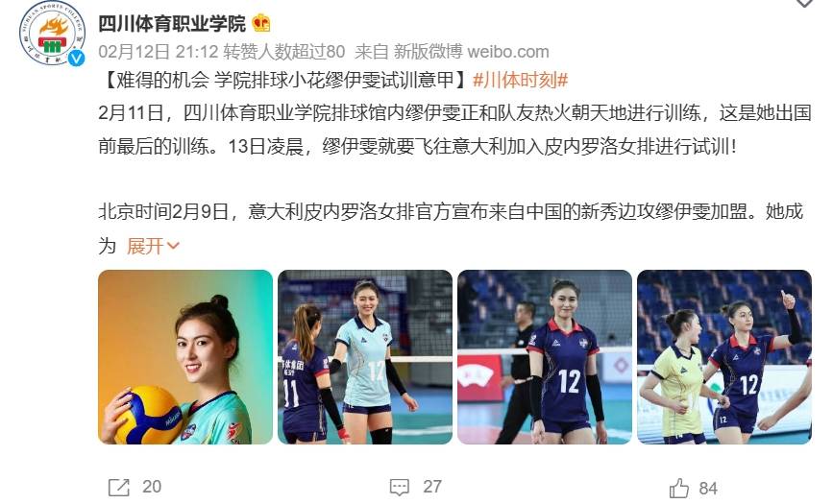Screen dimensions: 833x504
Task: Open the Sichuan Sports College avatar logo
Action: 52,33
